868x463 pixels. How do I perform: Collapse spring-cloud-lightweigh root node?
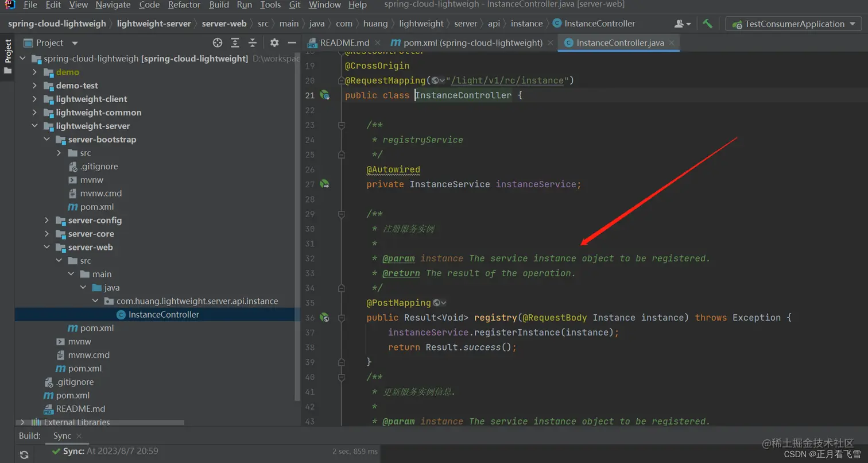[23, 59]
